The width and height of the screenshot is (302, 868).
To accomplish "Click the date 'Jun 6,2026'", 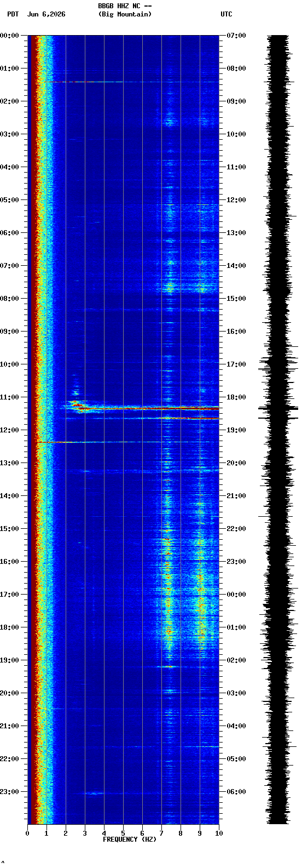I will tap(46, 14).
